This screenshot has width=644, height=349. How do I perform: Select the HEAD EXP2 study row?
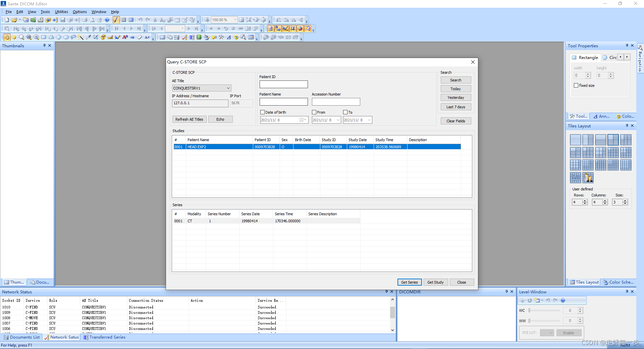[317, 147]
